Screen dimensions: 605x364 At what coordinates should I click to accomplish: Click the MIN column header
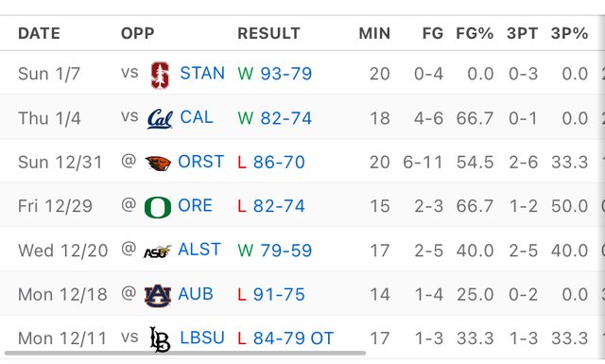[374, 34]
